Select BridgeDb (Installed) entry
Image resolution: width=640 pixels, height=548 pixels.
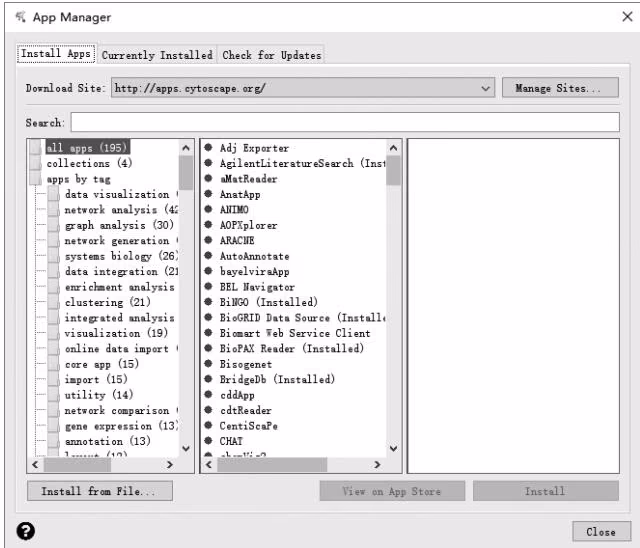(277, 379)
